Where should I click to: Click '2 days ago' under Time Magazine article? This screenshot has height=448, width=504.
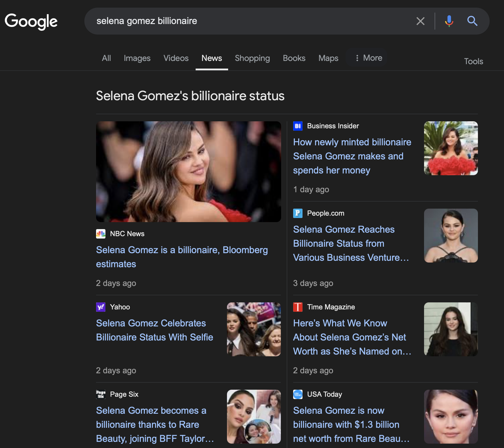point(313,370)
